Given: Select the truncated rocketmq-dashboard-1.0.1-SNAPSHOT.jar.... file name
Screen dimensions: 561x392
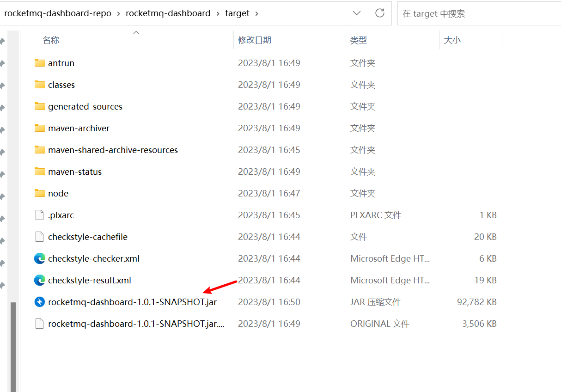Looking at the screenshot, I should point(136,324).
